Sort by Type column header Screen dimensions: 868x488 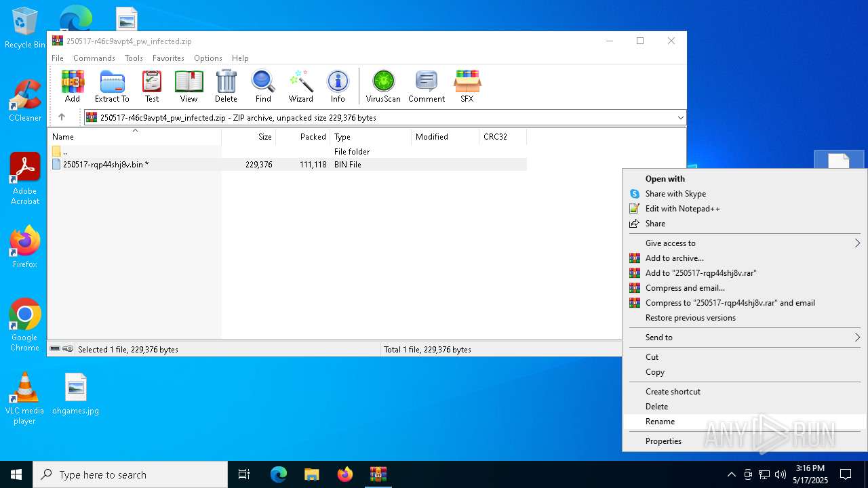[x=370, y=137]
